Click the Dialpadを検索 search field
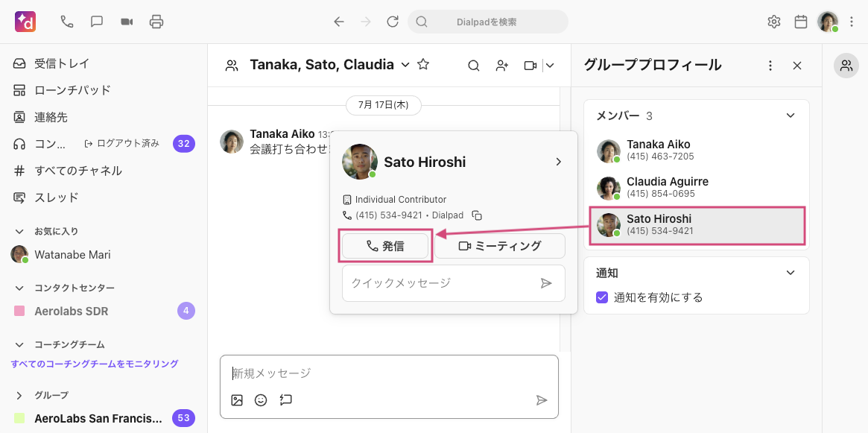868x433 pixels. (487, 22)
